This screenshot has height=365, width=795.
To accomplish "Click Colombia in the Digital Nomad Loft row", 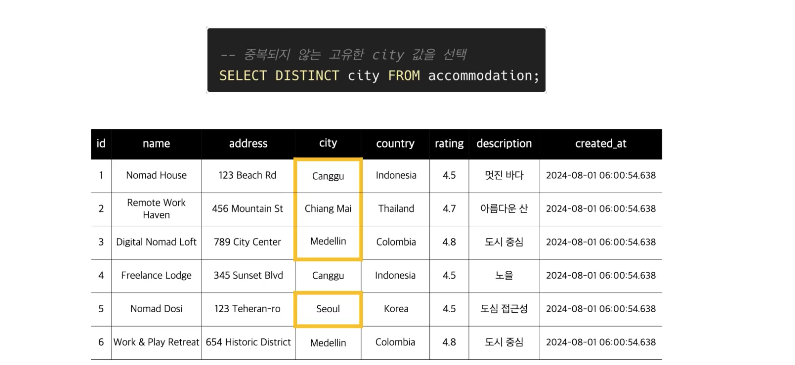I will [396, 242].
